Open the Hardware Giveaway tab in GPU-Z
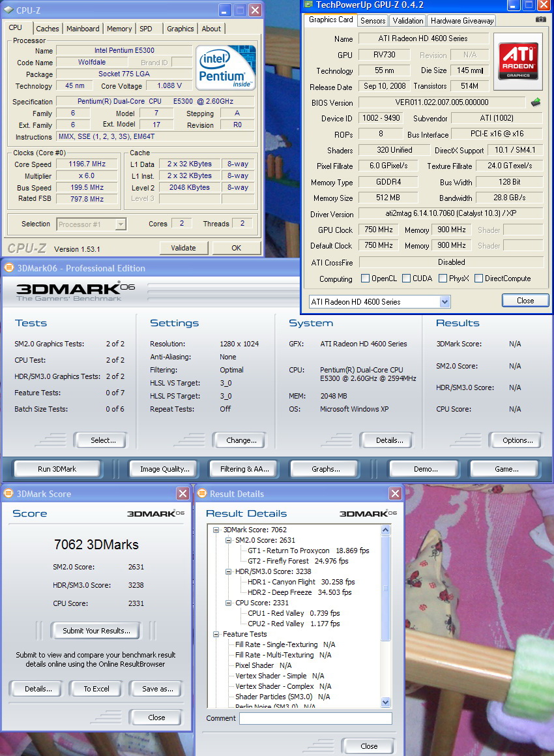 click(x=462, y=20)
